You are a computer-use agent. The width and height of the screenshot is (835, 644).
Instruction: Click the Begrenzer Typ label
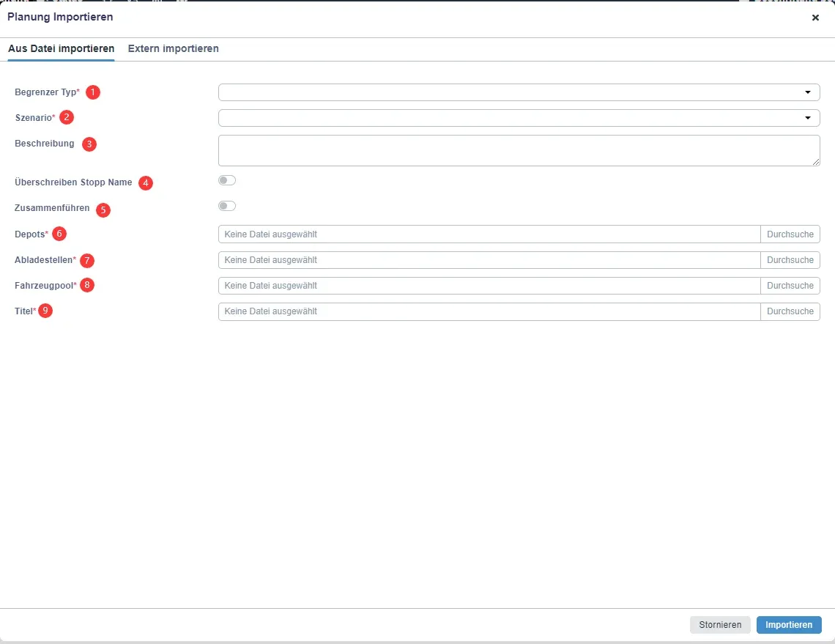tap(47, 92)
